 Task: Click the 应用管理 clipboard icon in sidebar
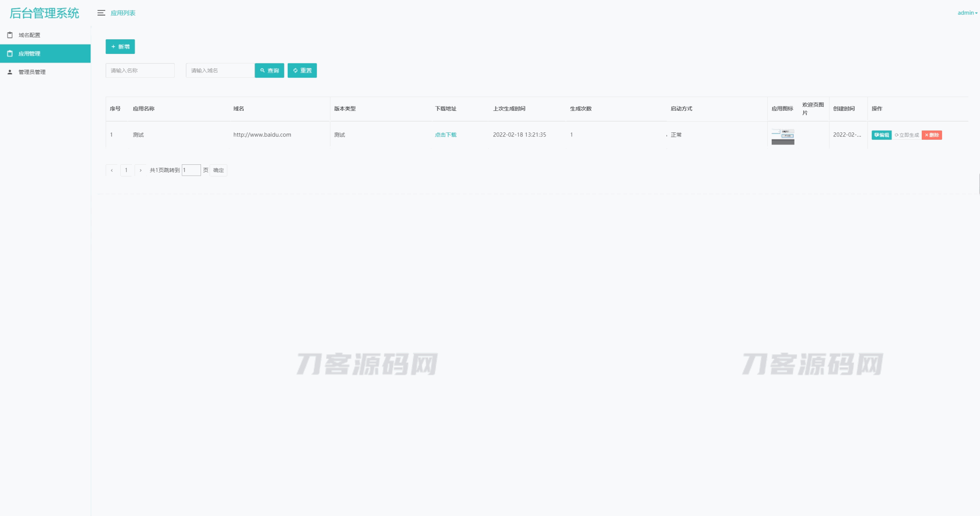coord(10,53)
